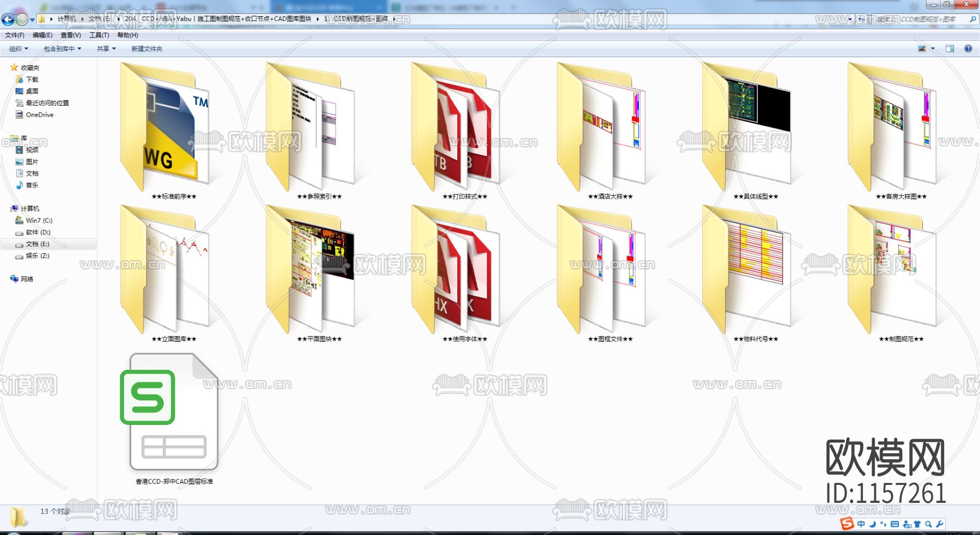The image size is (980, 535).
Task: Toggle the preview pane button
Action: click(x=950, y=48)
